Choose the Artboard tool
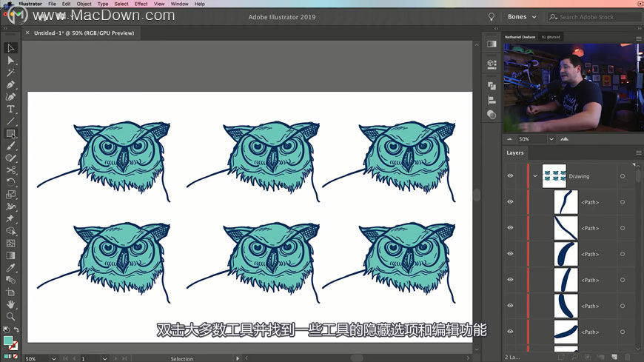Screen dimensions: 644x362 [10, 292]
